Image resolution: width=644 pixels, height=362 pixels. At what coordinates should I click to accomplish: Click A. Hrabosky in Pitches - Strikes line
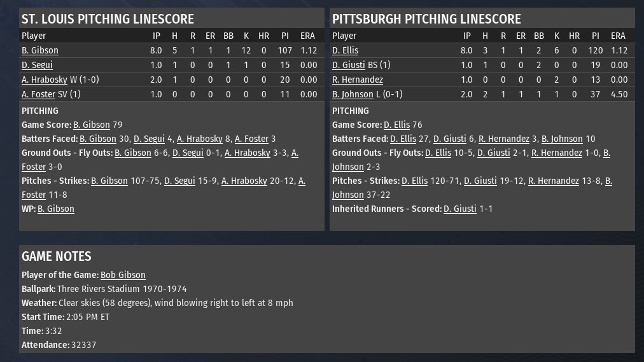point(244,181)
